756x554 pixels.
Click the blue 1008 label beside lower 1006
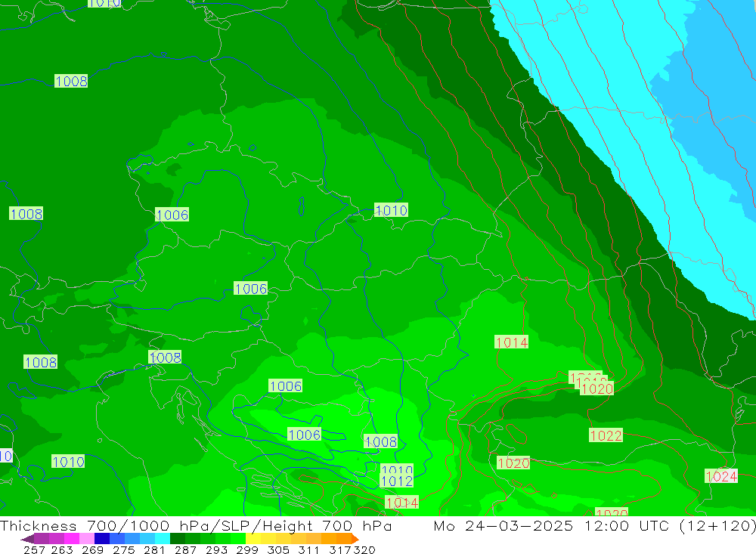coord(380,441)
